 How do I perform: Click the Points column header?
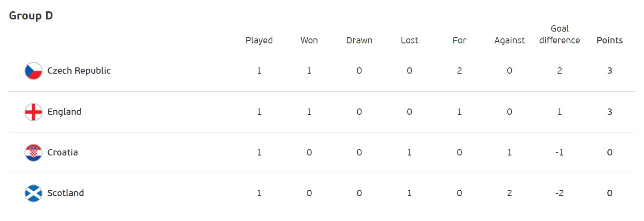[610, 40]
